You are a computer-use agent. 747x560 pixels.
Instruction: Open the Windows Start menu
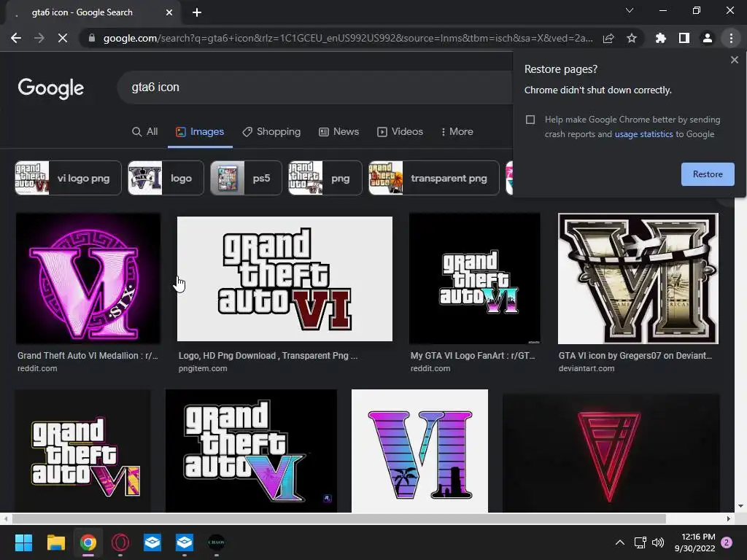click(x=23, y=542)
